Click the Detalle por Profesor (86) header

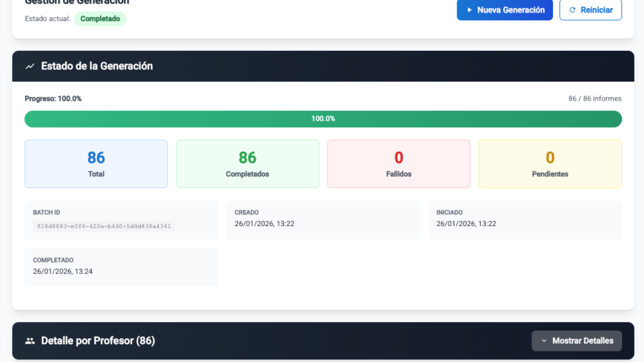coord(98,341)
